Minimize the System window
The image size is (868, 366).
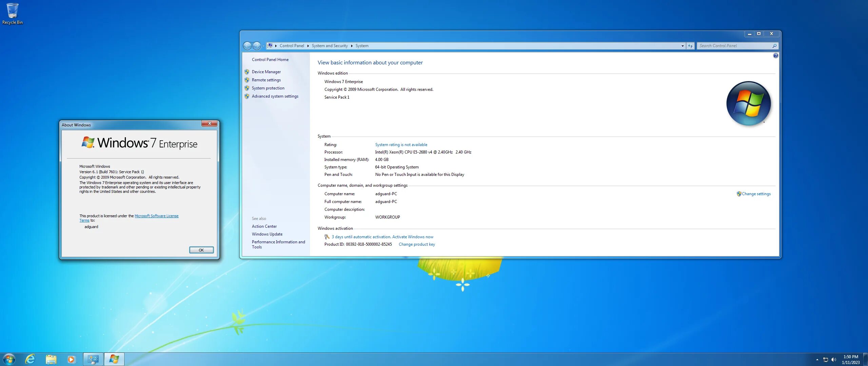[x=750, y=34]
